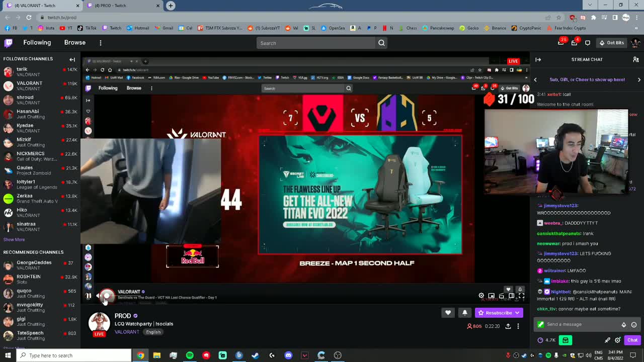Show previous chat leaderboard item
Image resolution: width=644 pixels, height=362 pixels.
535,79
